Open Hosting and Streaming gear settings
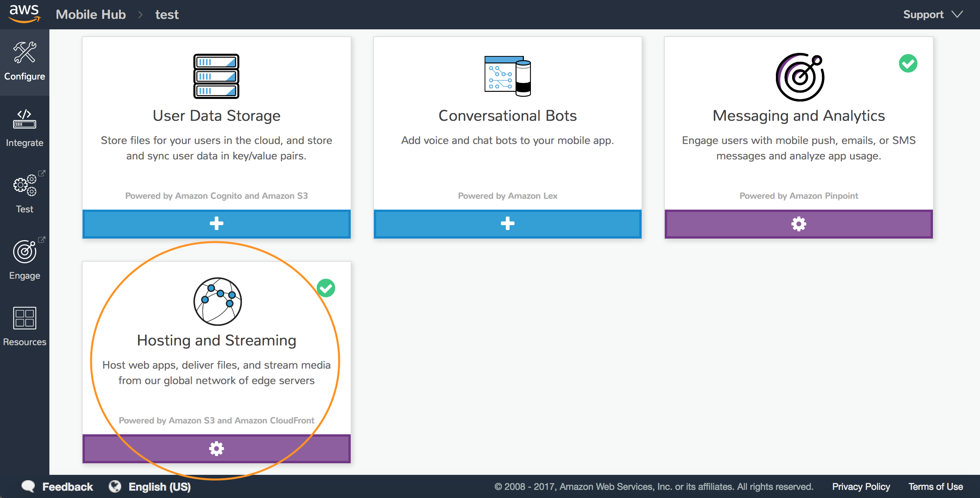The height and width of the screenshot is (498, 980). click(x=216, y=449)
